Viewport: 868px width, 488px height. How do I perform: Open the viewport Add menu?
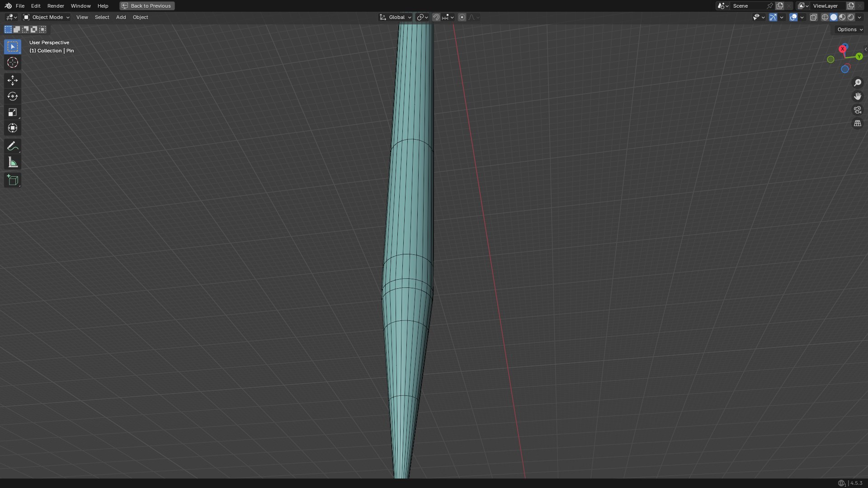pyautogui.click(x=121, y=17)
